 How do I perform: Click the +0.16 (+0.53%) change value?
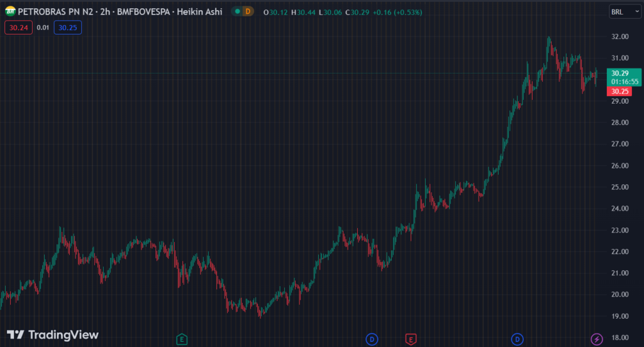[397, 13]
